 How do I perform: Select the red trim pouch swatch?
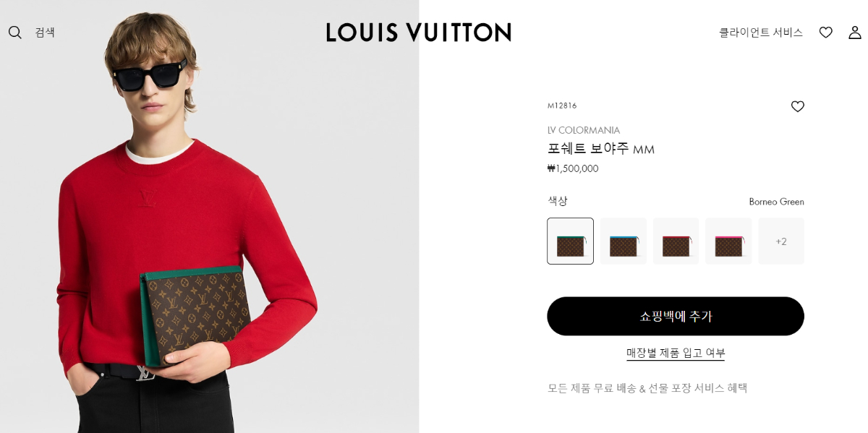click(x=676, y=241)
